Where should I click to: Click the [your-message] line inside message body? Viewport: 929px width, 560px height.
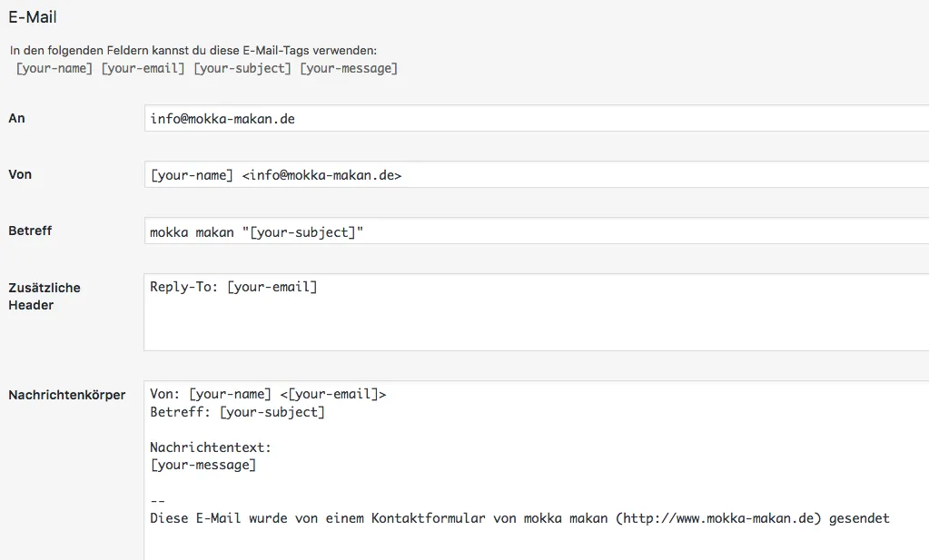(x=203, y=466)
